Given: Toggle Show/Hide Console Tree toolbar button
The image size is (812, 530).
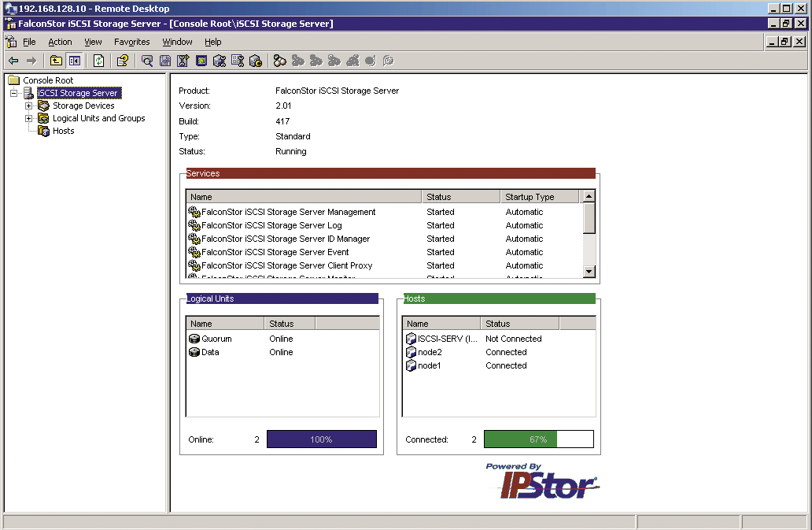Looking at the screenshot, I should click(75, 61).
